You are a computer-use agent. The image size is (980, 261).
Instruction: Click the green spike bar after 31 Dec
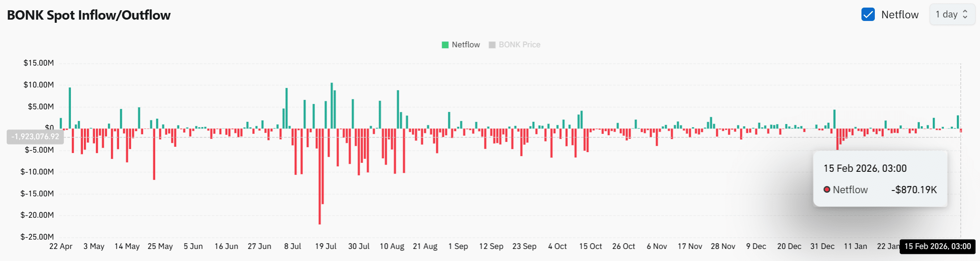(834, 119)
